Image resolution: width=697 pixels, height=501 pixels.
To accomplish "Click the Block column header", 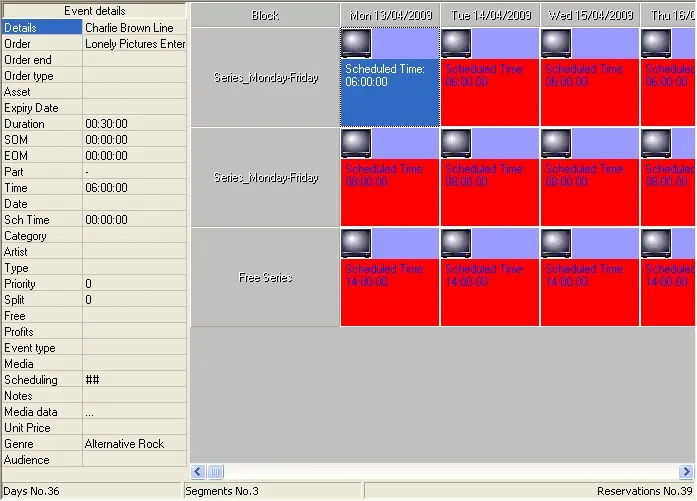I will point(265,15).
